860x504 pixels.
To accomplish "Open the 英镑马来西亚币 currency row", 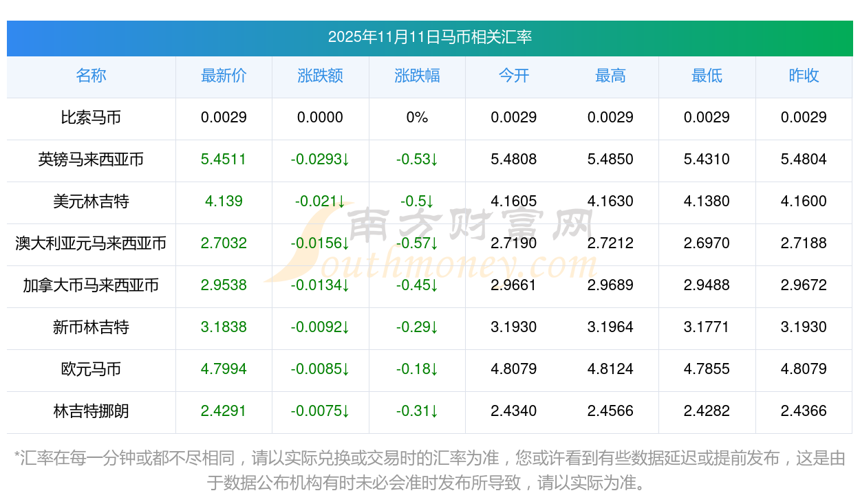I will (x=91, y=160).
